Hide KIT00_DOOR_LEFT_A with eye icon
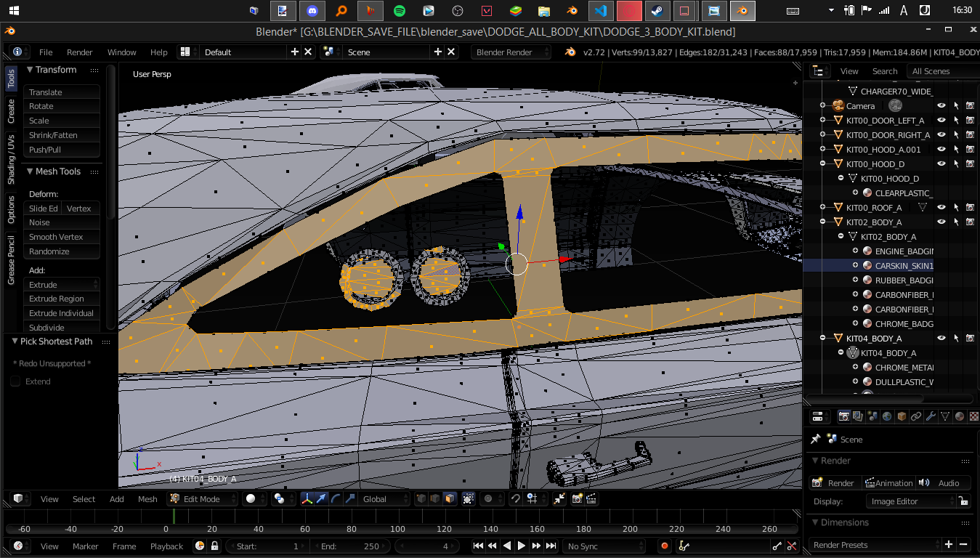 [941, 121]
